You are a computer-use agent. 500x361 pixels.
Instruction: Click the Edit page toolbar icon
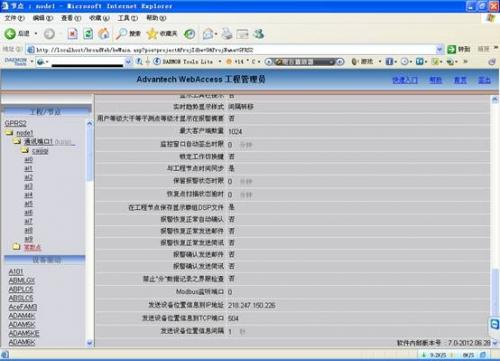(x=242, y=34)
